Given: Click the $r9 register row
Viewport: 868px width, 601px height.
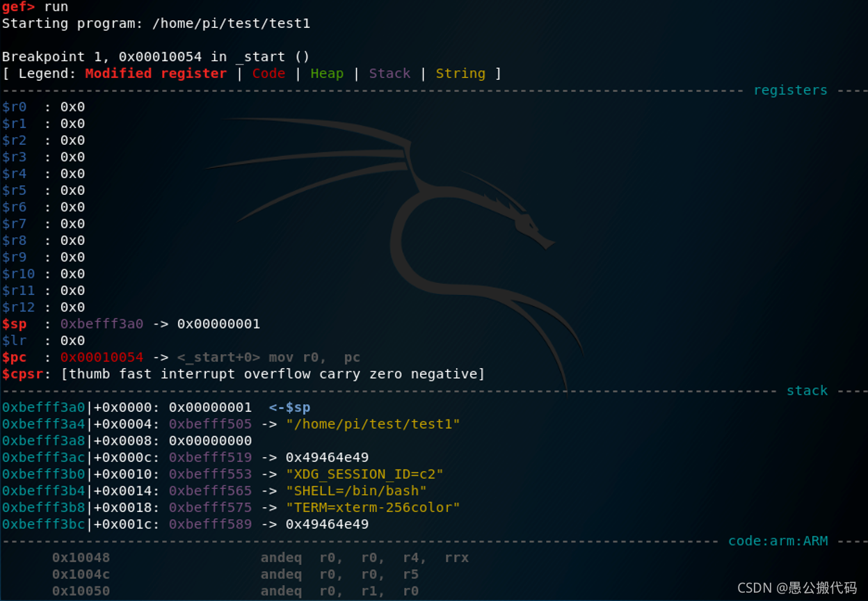Looking at the screenshot, I should (43, 257).
